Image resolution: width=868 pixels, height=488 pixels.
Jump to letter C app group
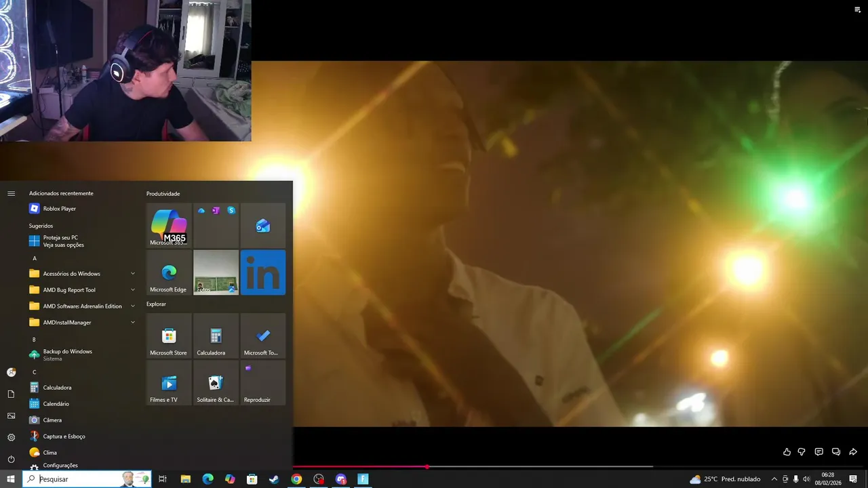click(35, 372)
